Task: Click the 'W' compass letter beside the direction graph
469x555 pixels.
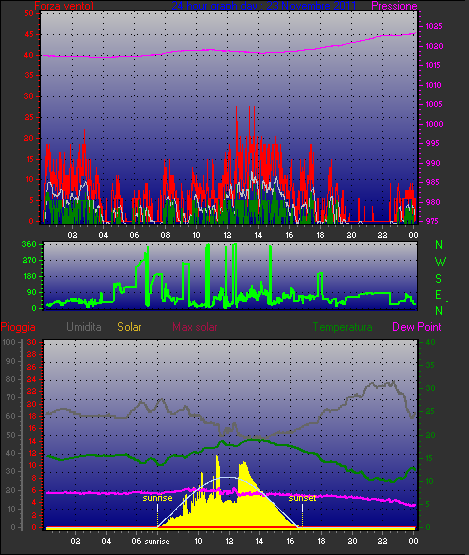Action: coord(440,262)
